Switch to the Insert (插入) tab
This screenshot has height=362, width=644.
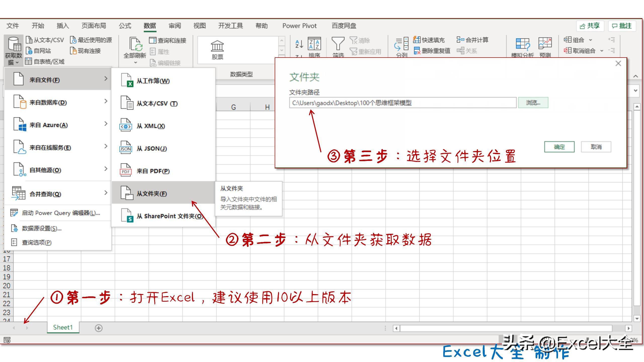click(63, 26)
